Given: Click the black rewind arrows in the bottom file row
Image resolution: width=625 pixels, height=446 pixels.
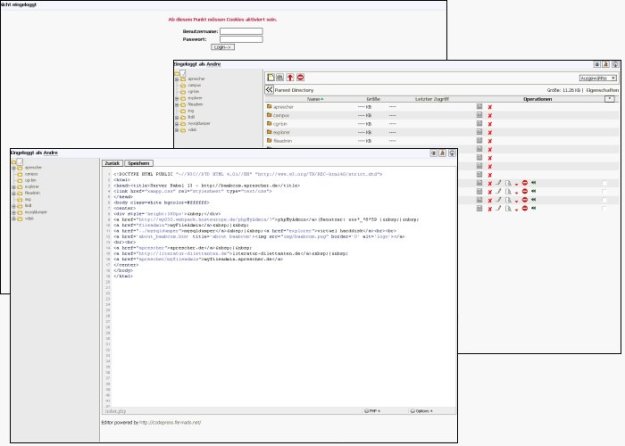Looking at the screenshot, I should (x=534, y=208).
